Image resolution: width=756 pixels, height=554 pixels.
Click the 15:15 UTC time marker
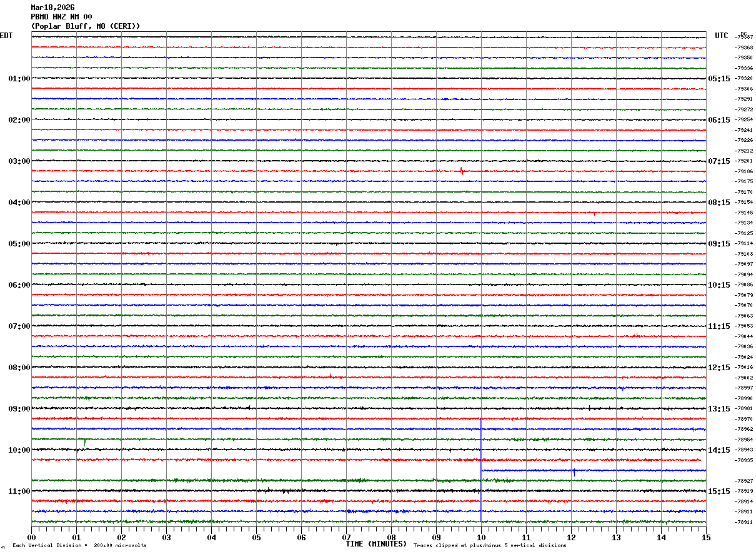click(719, 491)
